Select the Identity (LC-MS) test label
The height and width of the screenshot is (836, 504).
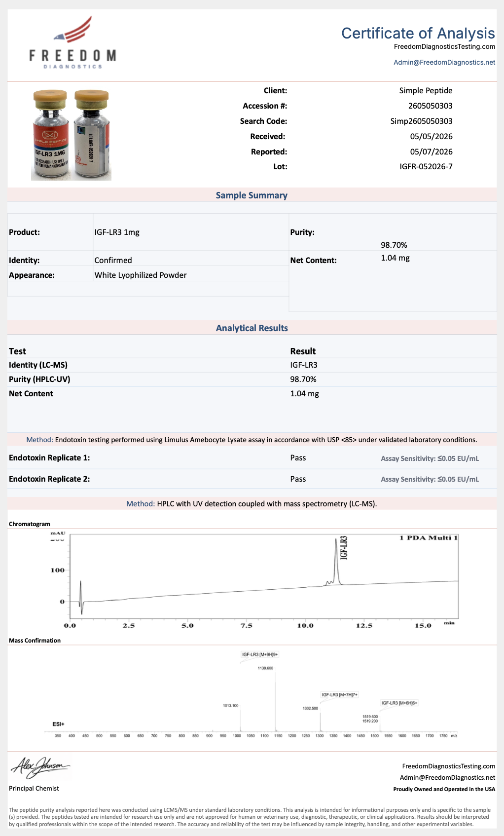coord(38,365)
